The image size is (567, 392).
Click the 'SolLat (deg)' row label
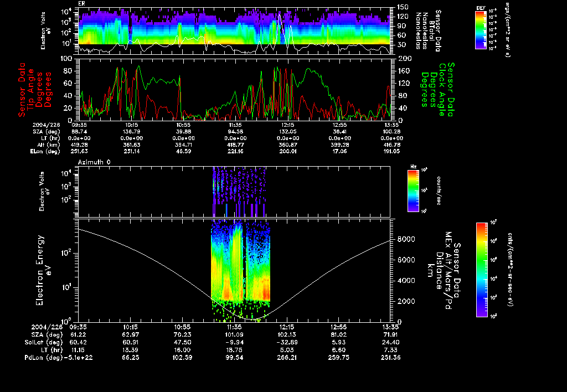click(44, 342)
